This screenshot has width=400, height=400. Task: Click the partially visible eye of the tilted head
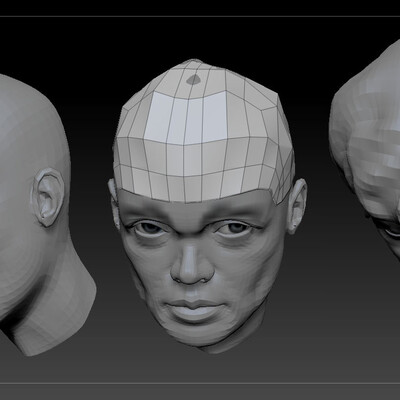tap(393, 232)
